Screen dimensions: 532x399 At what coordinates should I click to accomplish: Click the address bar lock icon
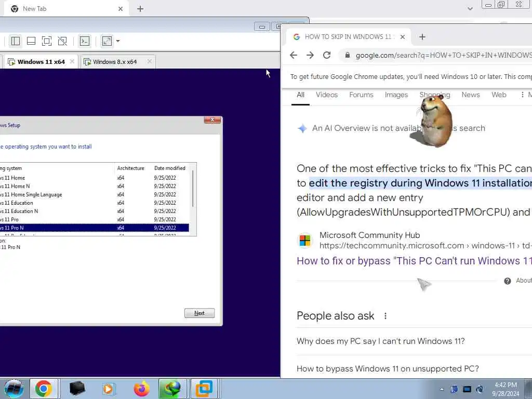(x=348, y=55)
